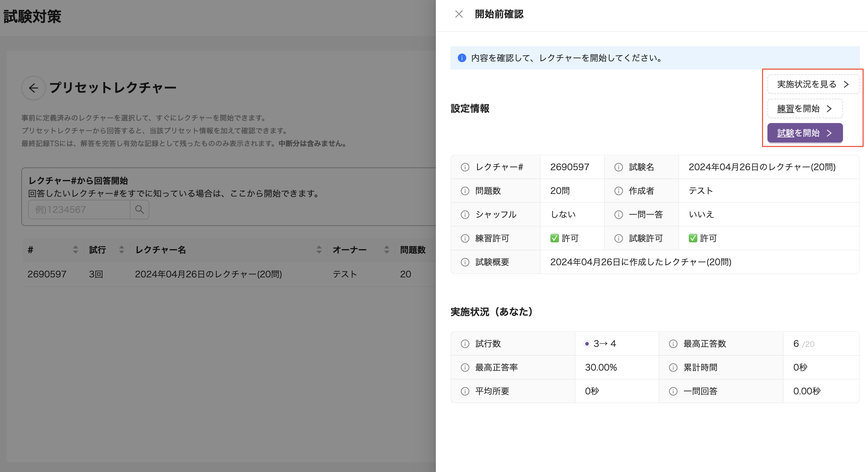868x472 pixels.
Task: Click info icon beside 最高正答率
Action: (465, 368)
